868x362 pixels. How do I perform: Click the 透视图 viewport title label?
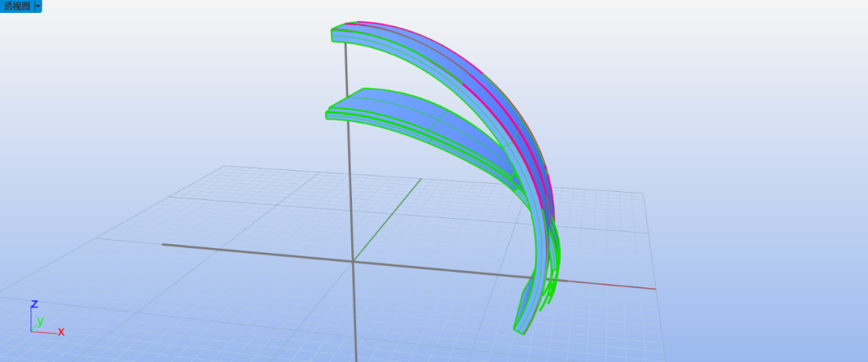pyautogui.click(x=17, y=6)
